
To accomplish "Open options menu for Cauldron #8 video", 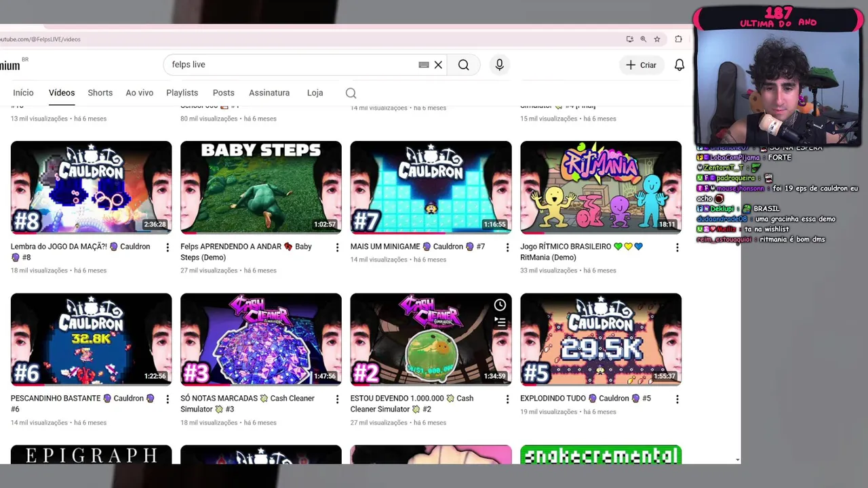I will pos(167,248).
